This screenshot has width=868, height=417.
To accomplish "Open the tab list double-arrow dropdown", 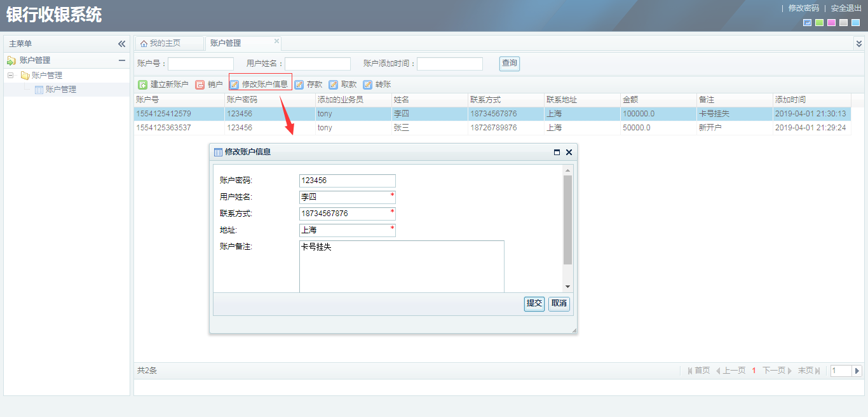I will (x=859, y=44).
